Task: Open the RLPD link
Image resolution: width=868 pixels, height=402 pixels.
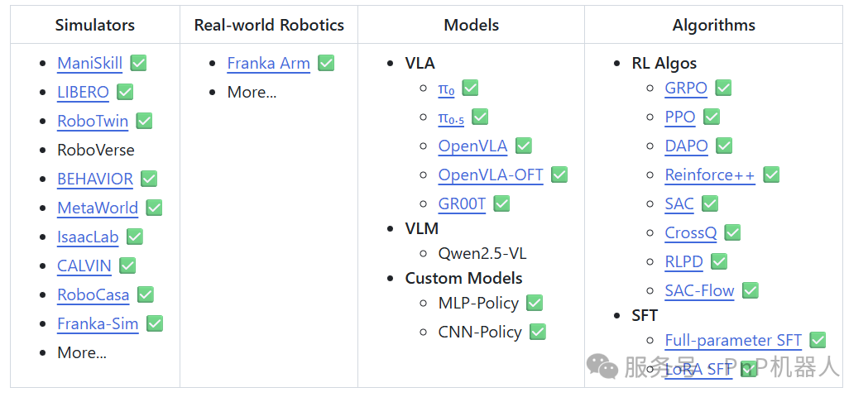Action: (683, 261)
